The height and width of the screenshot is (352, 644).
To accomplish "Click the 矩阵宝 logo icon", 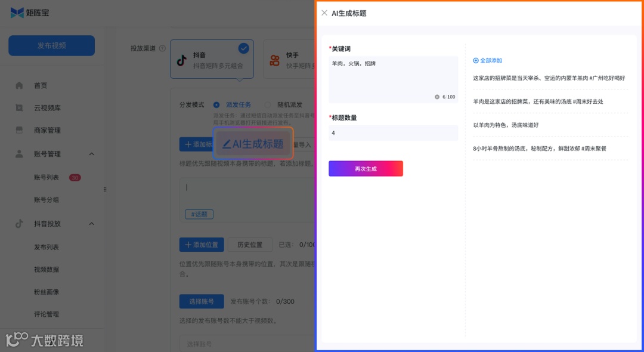I will point(17,11).
